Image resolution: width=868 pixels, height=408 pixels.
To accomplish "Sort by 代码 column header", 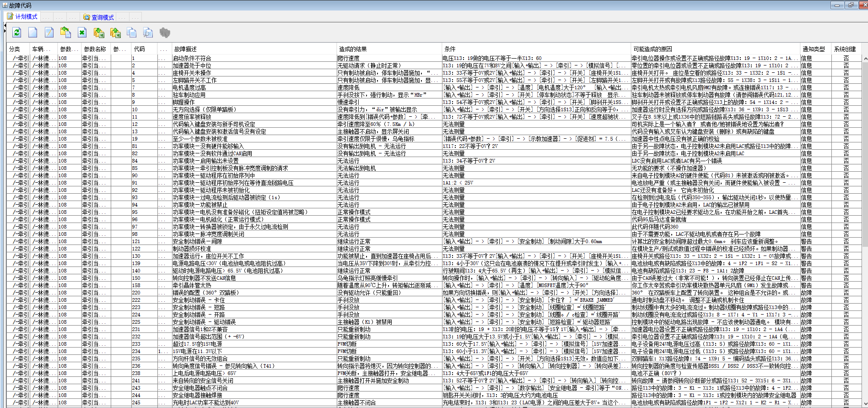I will click(139, 49).
